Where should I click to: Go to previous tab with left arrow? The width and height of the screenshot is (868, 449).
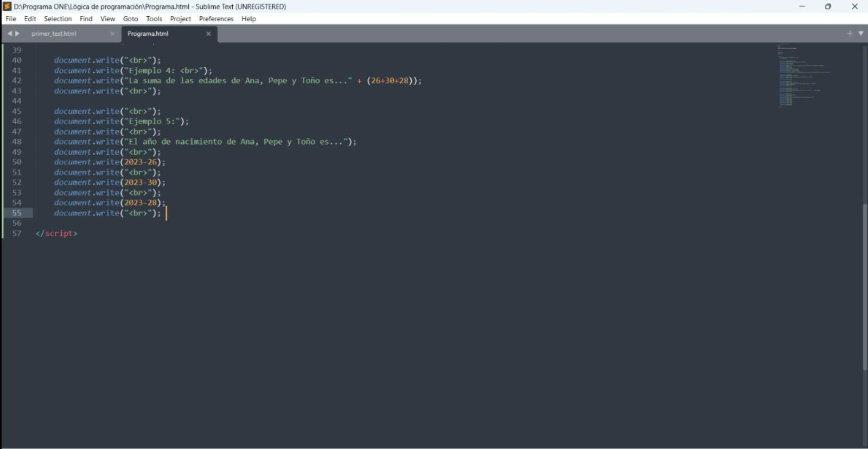coord(9,34)
